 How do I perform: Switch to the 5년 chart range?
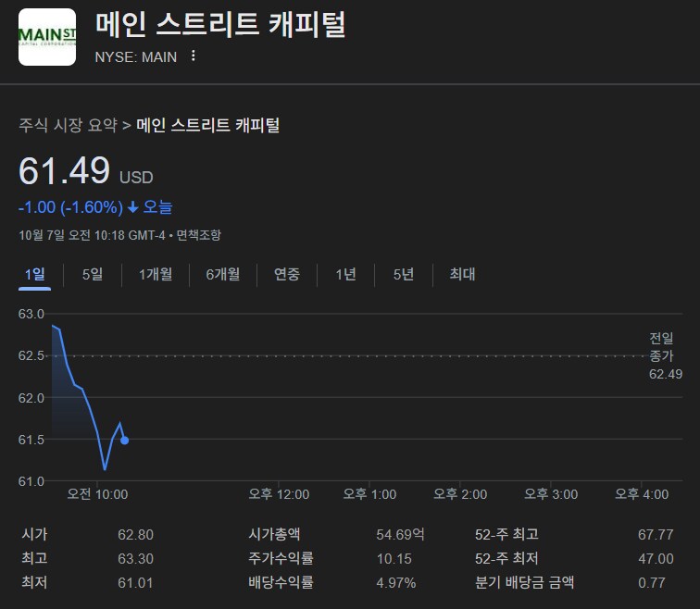[x=404, y=274]
